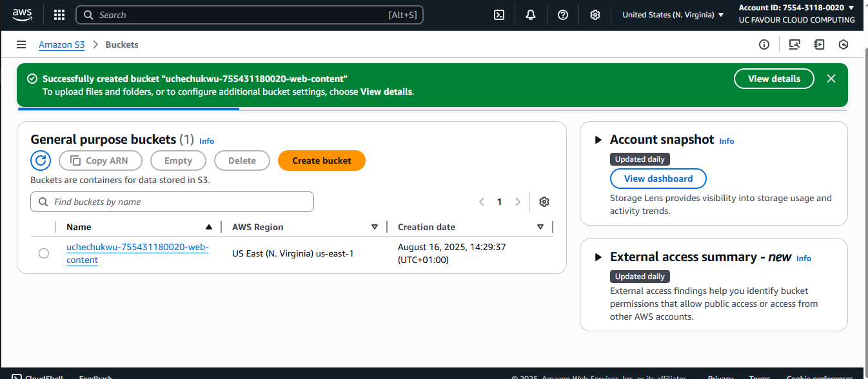This screenshot has height=379, width=868.
Task: Click the Delete button
Action: (242, 160)
